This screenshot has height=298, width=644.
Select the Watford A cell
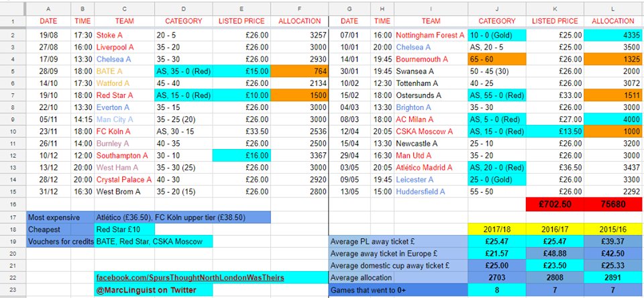point(125,83)
